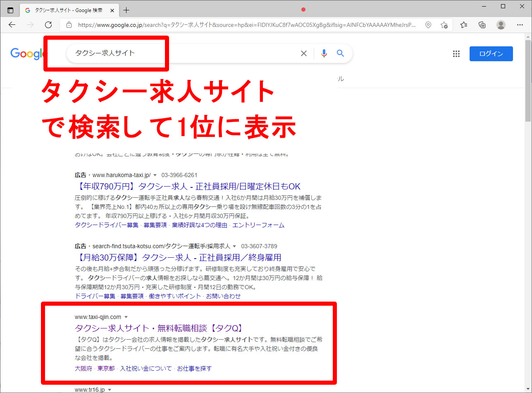Open the Favorites list

coord(464,25)
